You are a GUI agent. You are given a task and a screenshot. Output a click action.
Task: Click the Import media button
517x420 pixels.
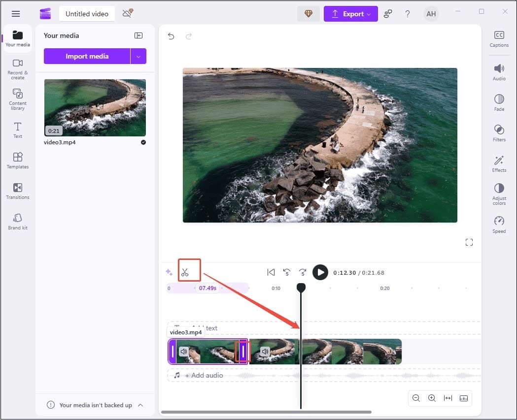[x=88, y=56]
